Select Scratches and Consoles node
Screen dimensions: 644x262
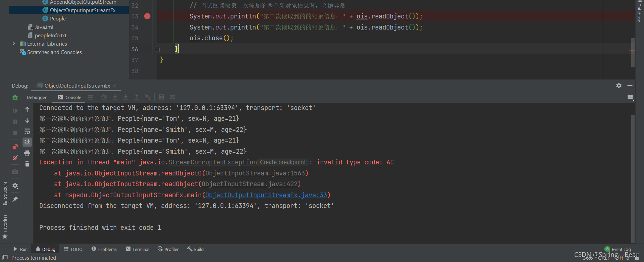pyautogui.click(x=51, y=52)
